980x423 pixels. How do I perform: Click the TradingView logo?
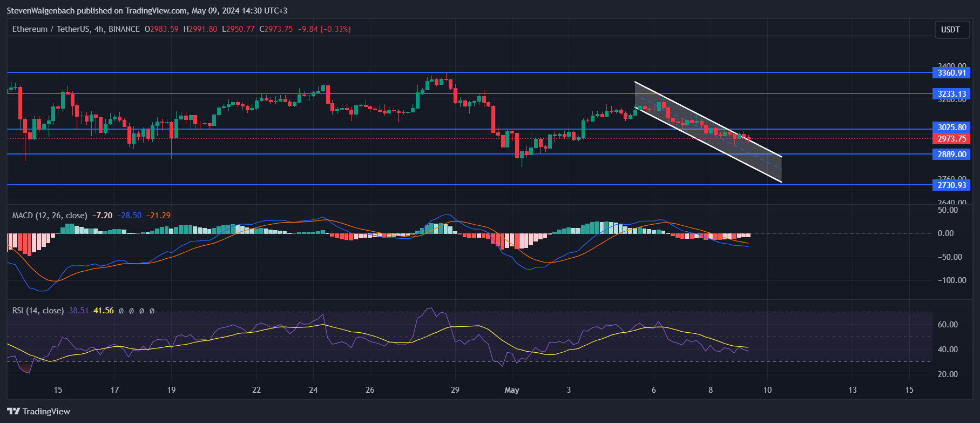tap(39, 411)
